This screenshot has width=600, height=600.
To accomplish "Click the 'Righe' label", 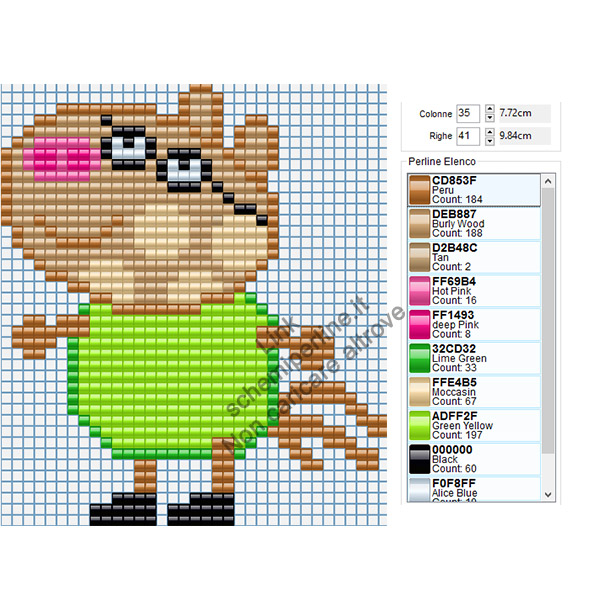I will coord(440,136).
